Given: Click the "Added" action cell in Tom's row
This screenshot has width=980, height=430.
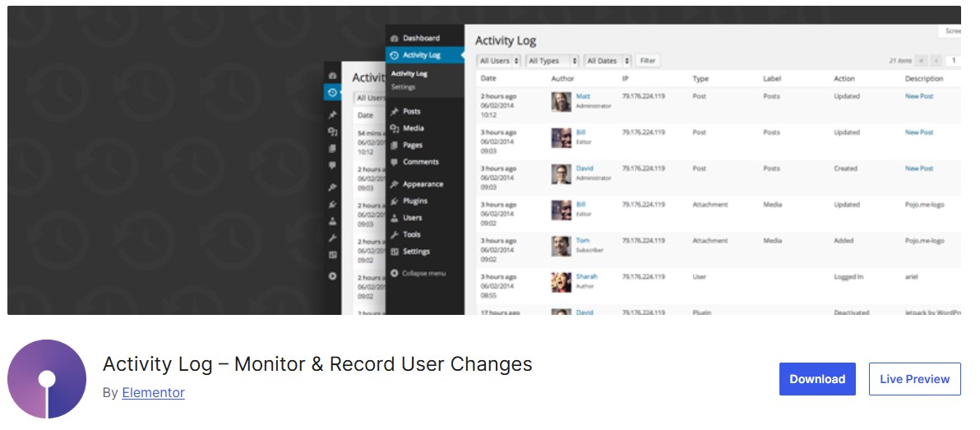Looking at the screenshot, I should point(844,241).
